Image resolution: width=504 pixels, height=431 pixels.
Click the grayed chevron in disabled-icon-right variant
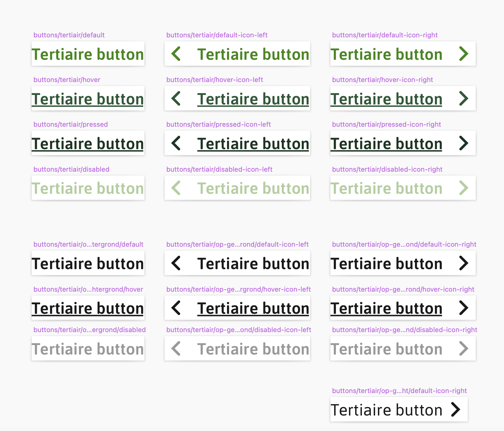click(x=464, y=188)
